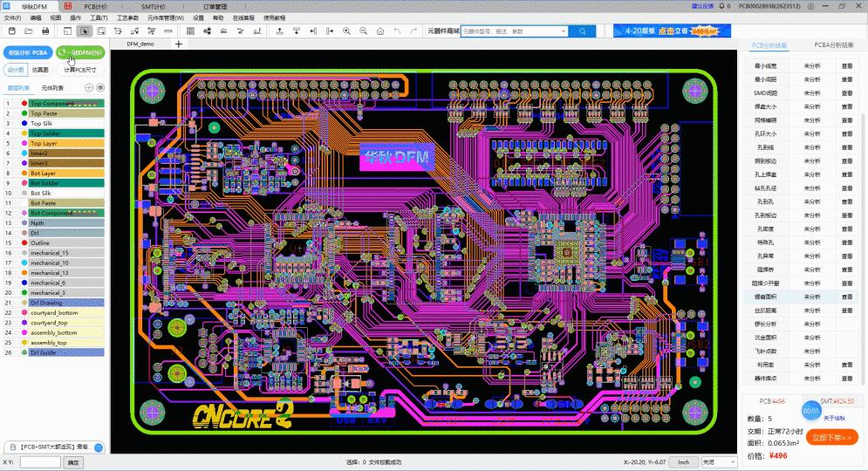Click the QR code grid icon

(x=190, y=31)
